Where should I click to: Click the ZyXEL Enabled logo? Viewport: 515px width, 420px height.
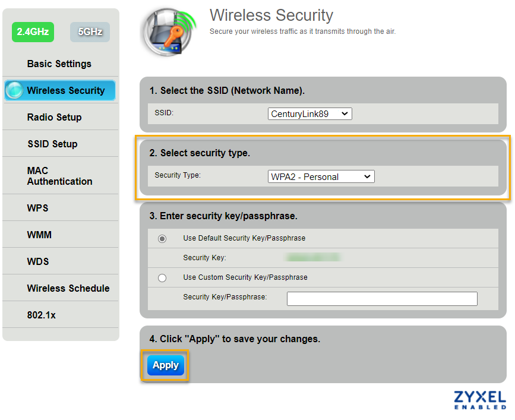479,400
